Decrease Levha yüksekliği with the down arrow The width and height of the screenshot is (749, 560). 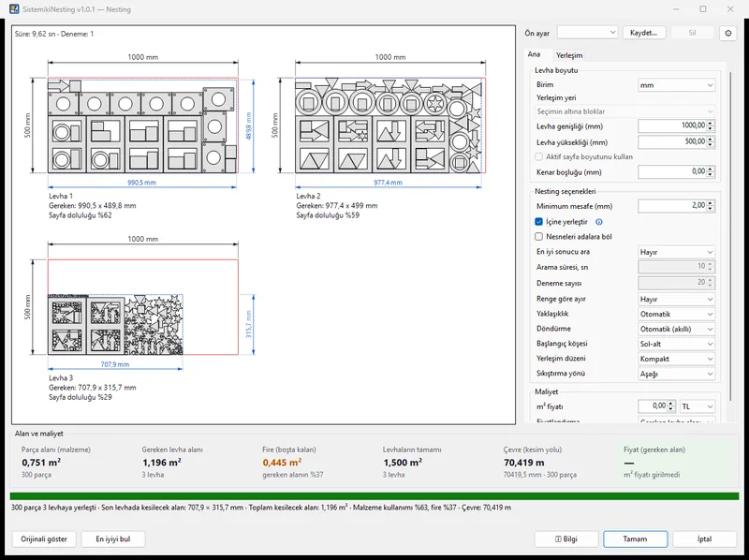711,145
